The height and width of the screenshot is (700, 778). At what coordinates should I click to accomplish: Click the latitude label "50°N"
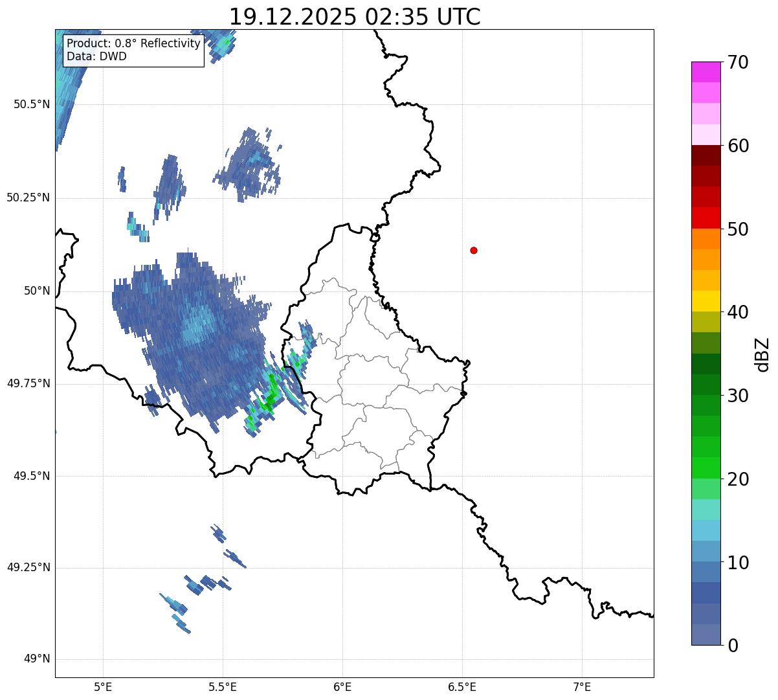pos(37,291)
